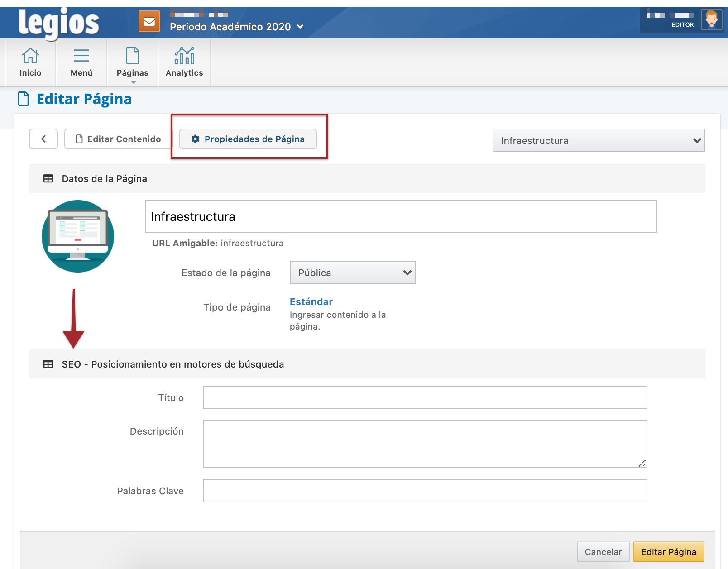Click the page monitor illustration thumbnail

[x=78, y=236]
